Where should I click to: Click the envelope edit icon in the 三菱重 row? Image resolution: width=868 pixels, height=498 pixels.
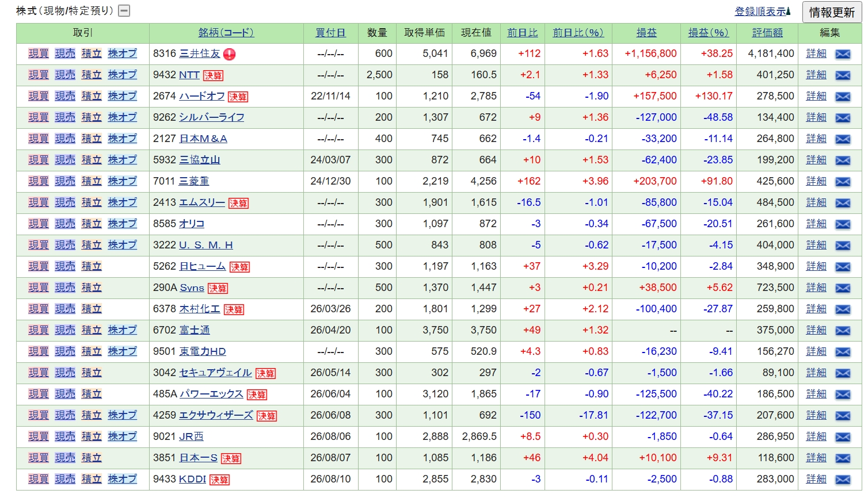click(843, 182)
